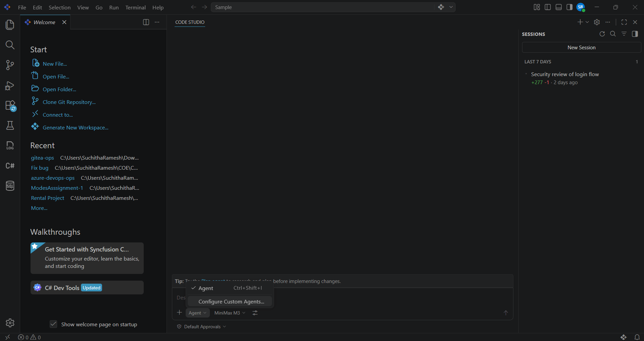
Task: Open the gitea-ops recent project
Action: (x=42, y=158)
